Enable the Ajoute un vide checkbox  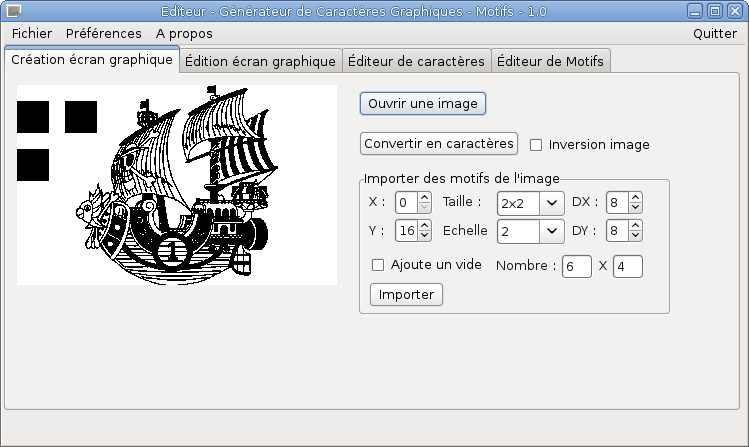pos(378,265)
